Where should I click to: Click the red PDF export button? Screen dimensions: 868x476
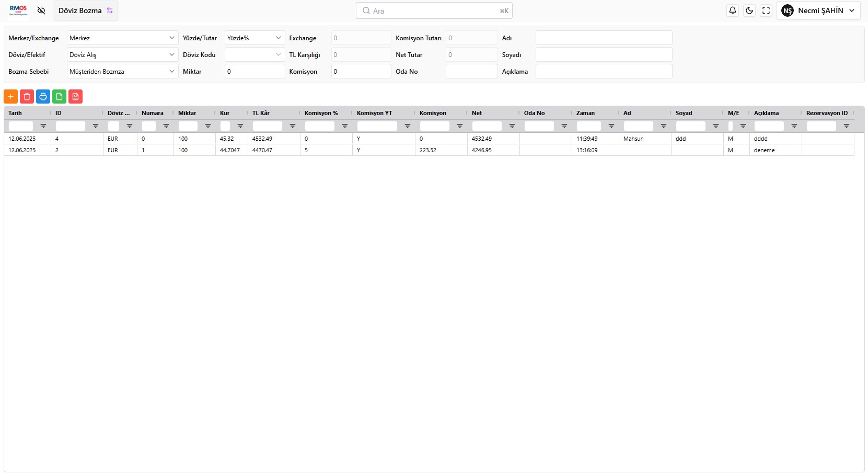(x=75, y=97)
